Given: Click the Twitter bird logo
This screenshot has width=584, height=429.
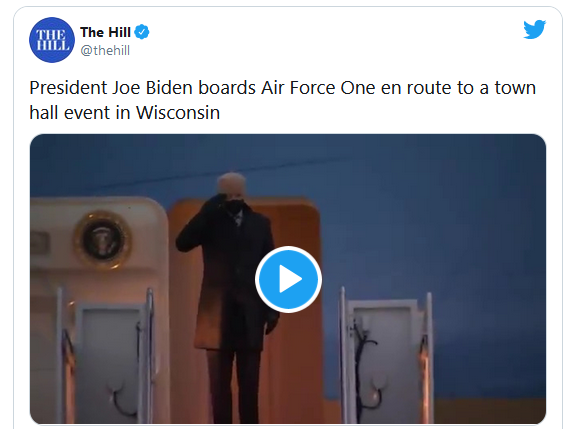Looking at the screenshot, I should click(x=534, y=29).
